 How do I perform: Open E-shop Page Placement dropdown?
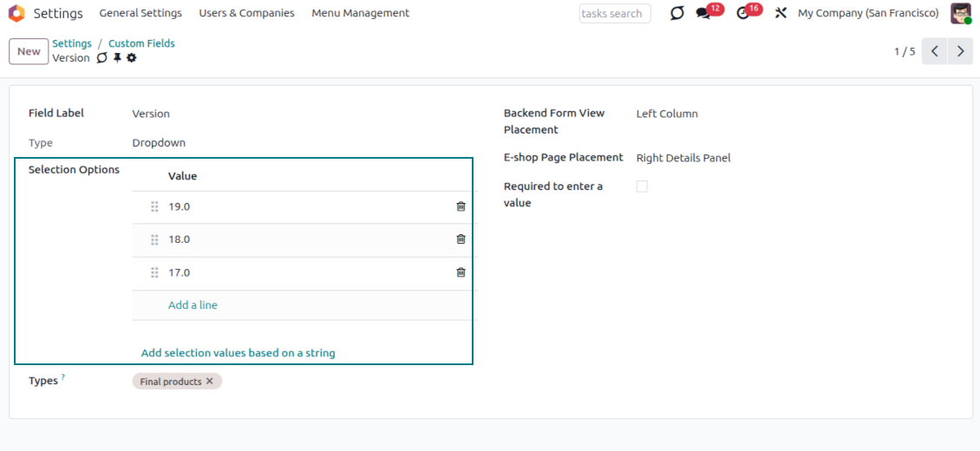pyautogui.click(x=683, y=158)
